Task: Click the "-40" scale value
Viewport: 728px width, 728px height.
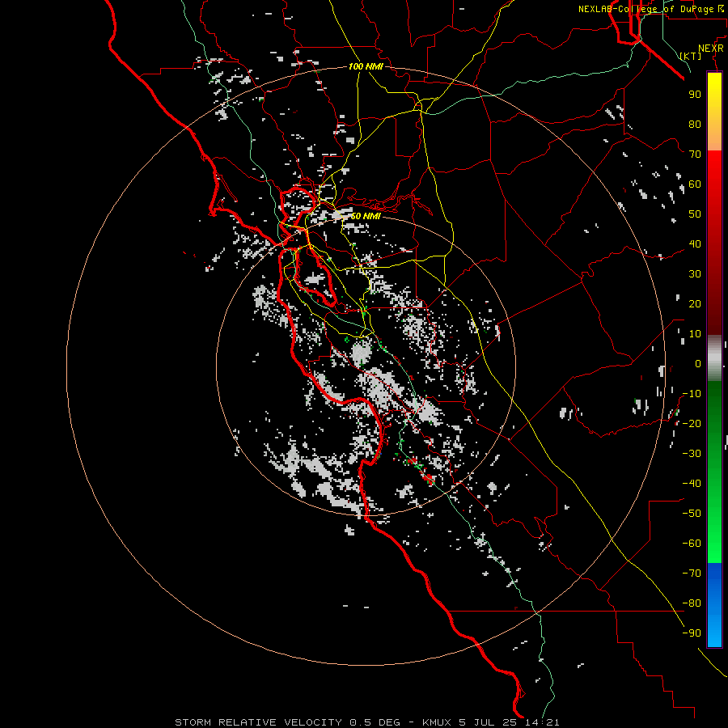Action: (692, 484)
